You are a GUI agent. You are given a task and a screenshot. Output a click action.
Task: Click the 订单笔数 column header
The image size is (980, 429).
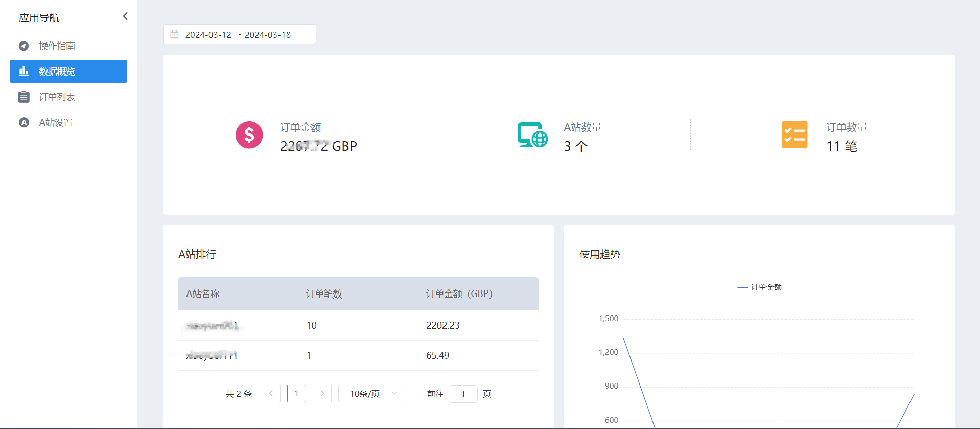[x=324, y=294]
